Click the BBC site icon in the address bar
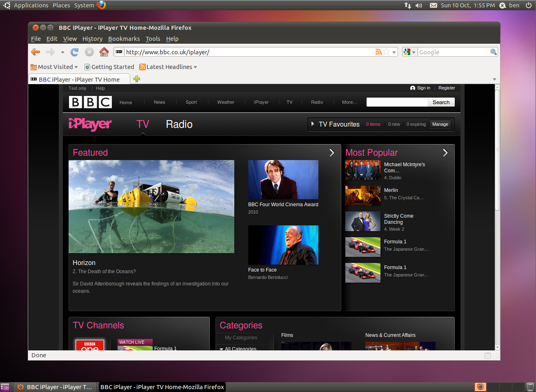536x392 pixels. [119, 52]
